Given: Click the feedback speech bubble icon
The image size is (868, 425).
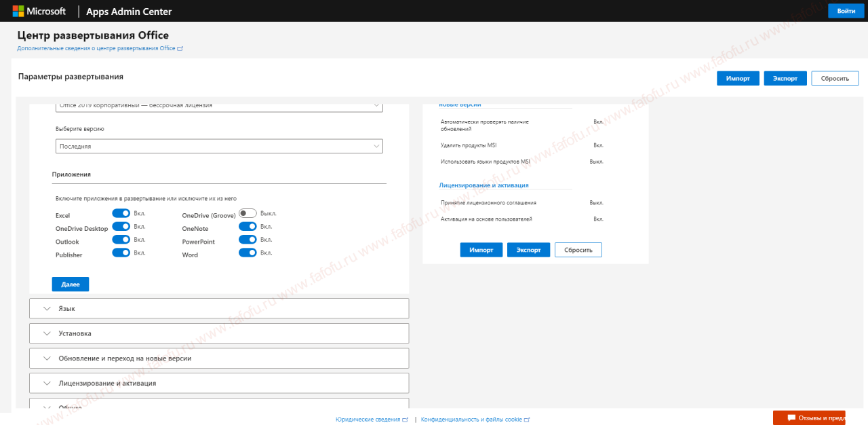Looking at the screenshot, I should pos(791,418).
